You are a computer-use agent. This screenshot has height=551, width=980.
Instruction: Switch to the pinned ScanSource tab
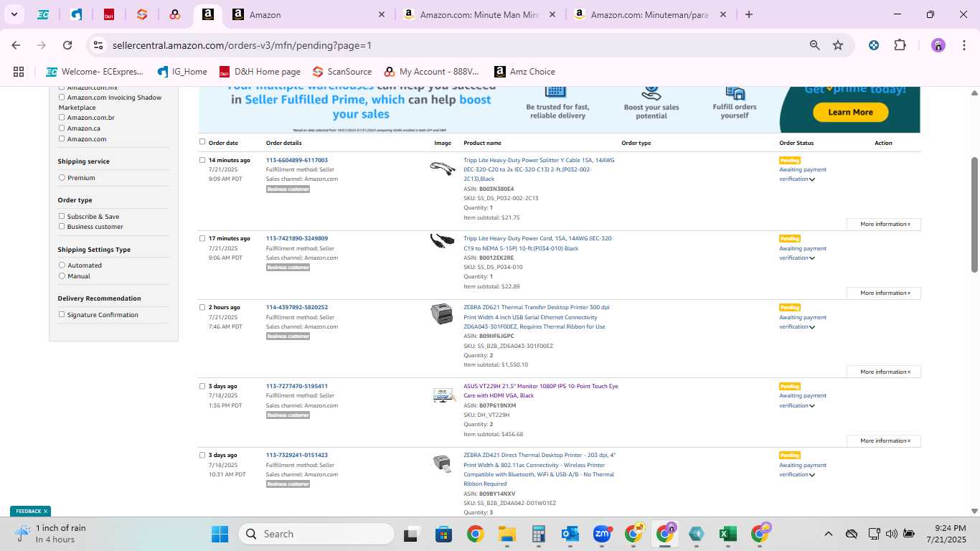click(142, 14)
